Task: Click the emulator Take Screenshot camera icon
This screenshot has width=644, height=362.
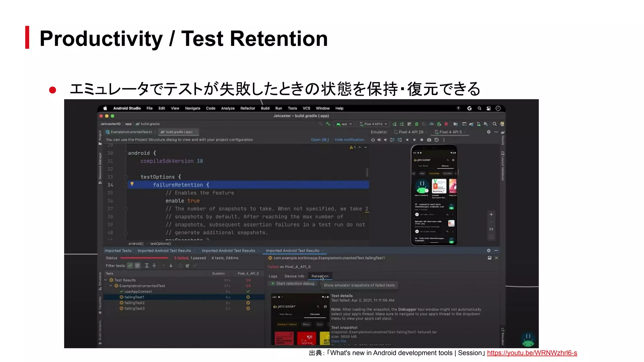Action: click(x=429, y=140)
